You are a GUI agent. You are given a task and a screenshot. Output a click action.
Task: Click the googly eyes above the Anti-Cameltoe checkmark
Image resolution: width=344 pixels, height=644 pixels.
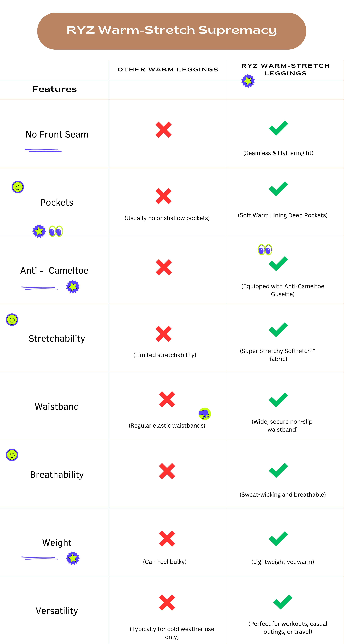coord(265,250)
